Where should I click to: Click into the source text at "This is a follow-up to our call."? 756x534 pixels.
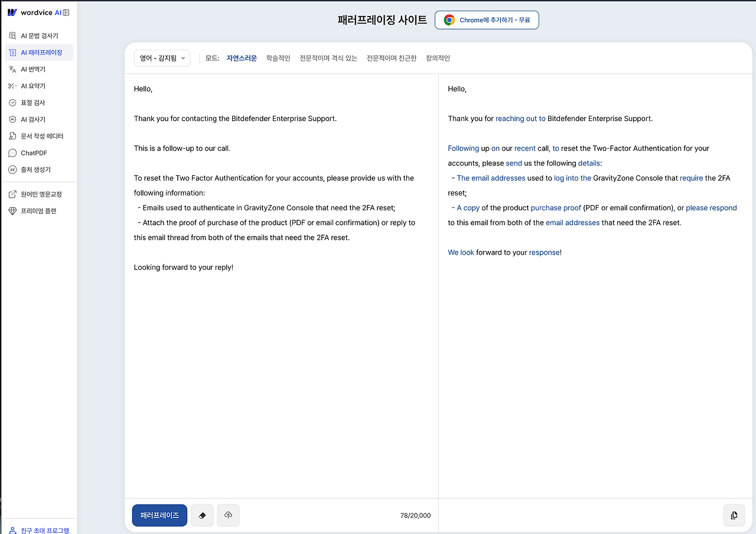[182, 148]
